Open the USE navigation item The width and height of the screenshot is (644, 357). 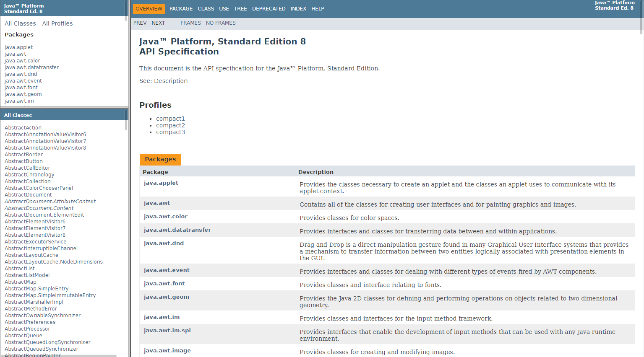pos(224,9)
